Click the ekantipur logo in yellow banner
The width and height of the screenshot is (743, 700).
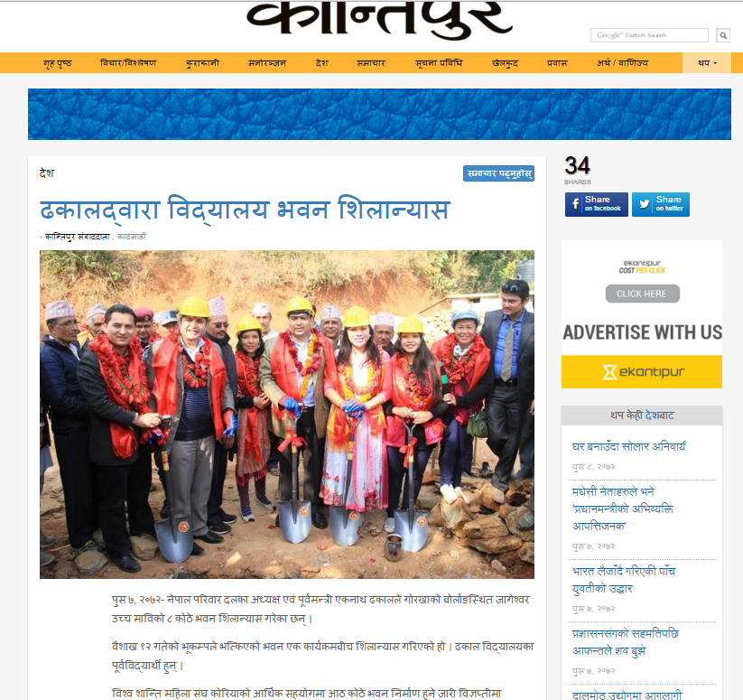[x=642, y=372]
